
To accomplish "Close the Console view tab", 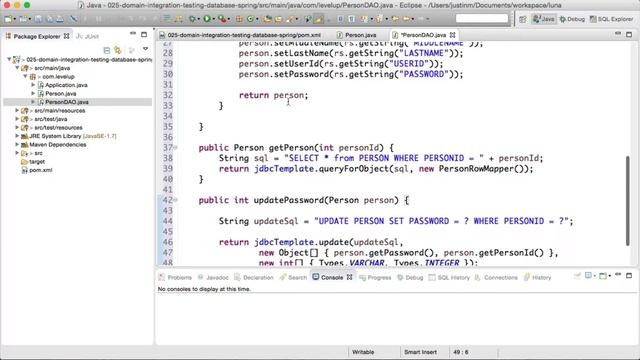I will coord(349,277).
